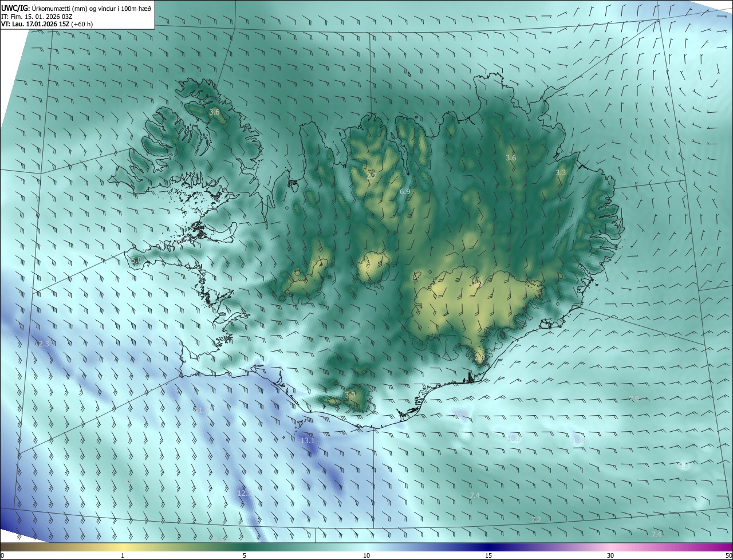Click the 7.2 value near the bottom edge
Screen dimensions: 733x560
(536, 519)
